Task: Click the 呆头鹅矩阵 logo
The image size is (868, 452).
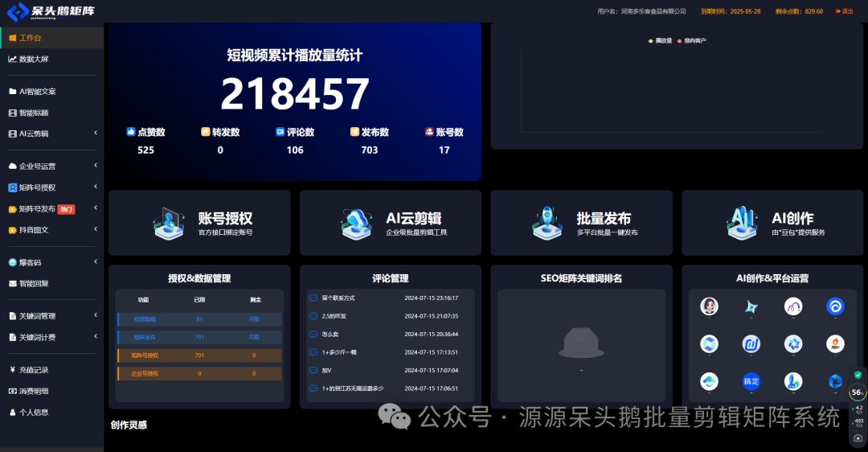Action: [x=51, y=11]
